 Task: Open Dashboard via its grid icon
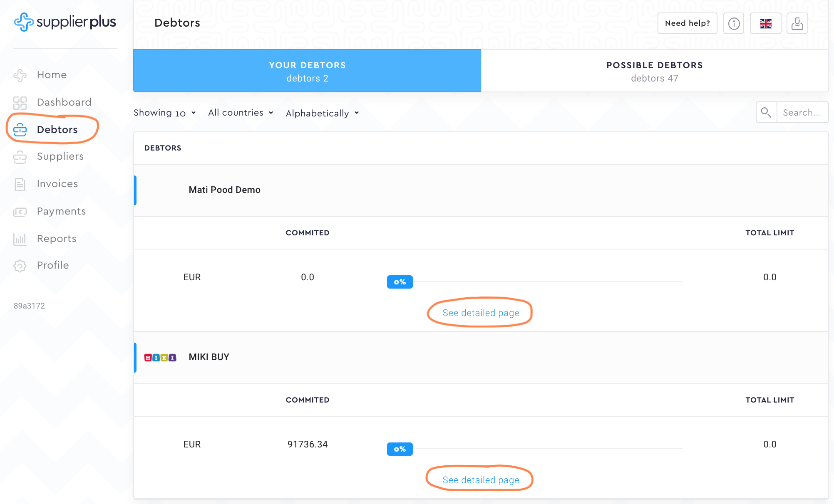pyautogui.click(x=20, y=103)
